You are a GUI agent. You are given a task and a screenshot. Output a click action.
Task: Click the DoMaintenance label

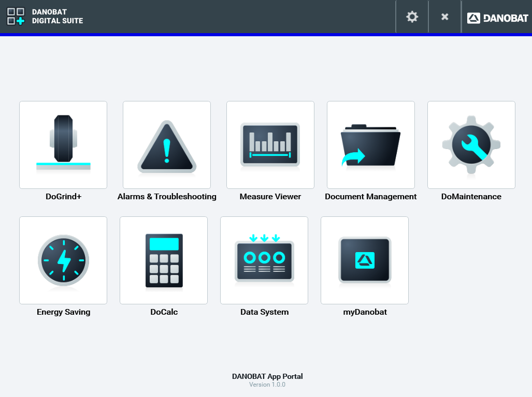(471, 197)
